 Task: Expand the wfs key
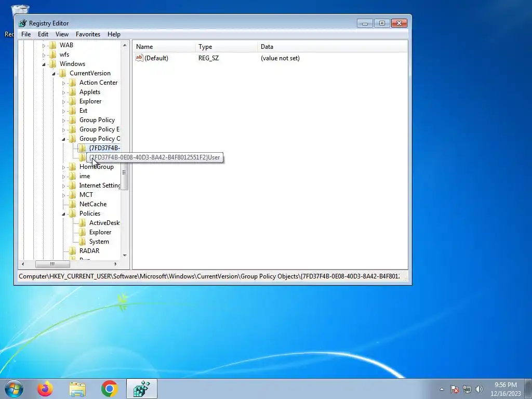pos(44,55)
